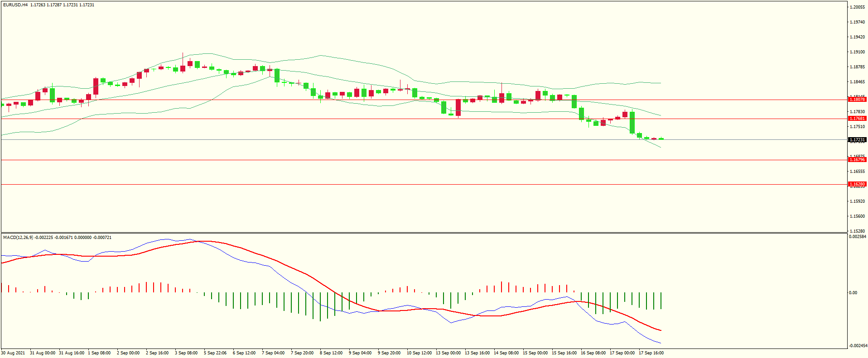Click the 7 Sep 20:00 time label

pyautogui.click(x=302, y=353)
